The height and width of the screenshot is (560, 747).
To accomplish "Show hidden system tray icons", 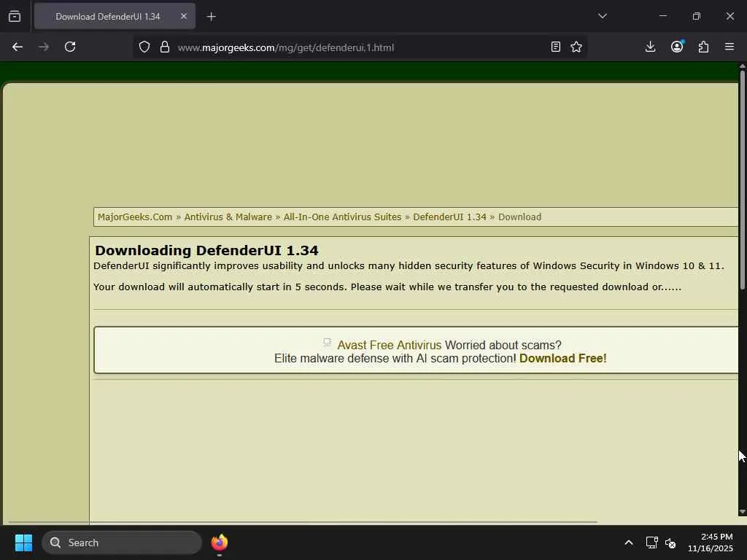I will tap(629, 542).
